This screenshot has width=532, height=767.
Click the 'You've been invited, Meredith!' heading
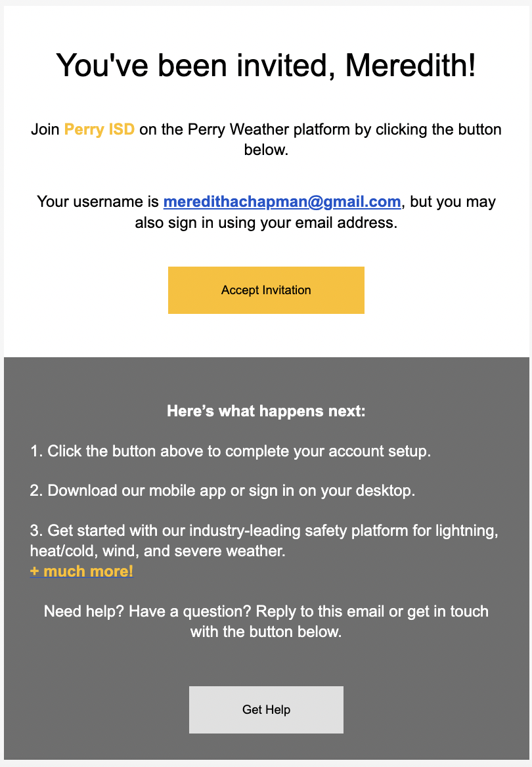point(266,65)
